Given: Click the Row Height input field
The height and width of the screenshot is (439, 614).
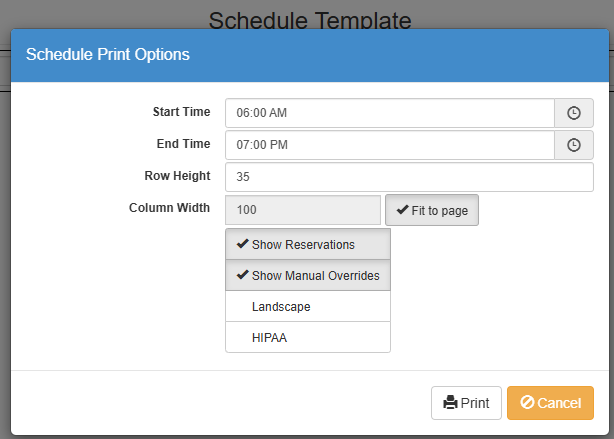Looking at the screenshot, I should [x=409, y=177].
